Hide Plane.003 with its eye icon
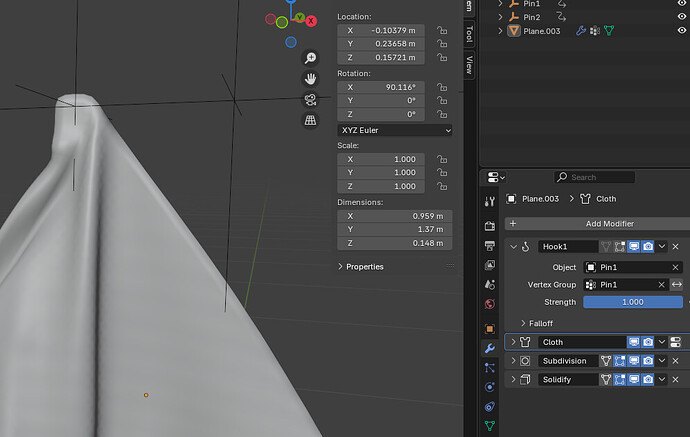 click(x=682, y=30)
